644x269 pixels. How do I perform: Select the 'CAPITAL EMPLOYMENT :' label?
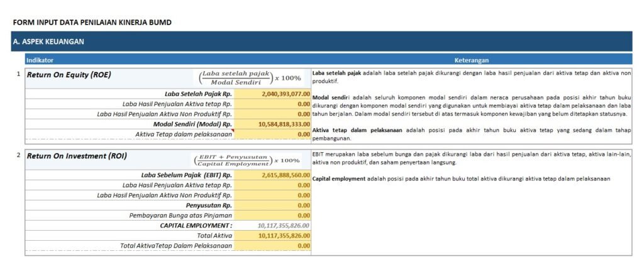(x=196, y=226)
